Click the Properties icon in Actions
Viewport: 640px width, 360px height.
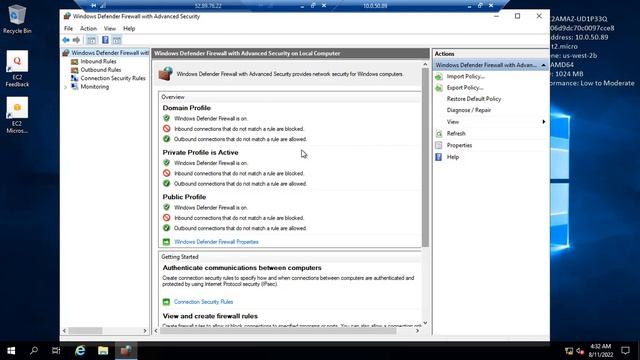point(439,145)
